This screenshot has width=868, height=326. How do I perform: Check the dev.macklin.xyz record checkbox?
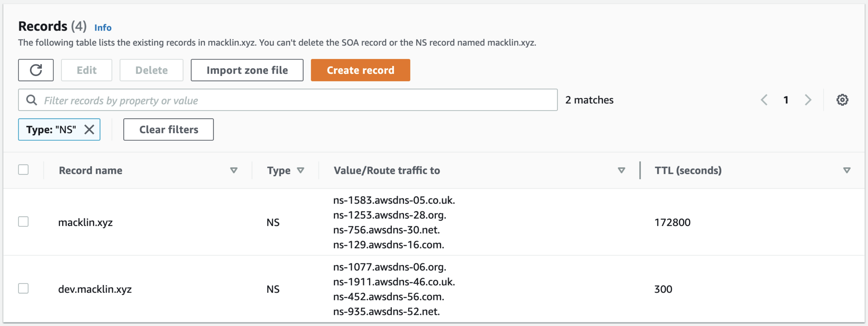(23, 289)
